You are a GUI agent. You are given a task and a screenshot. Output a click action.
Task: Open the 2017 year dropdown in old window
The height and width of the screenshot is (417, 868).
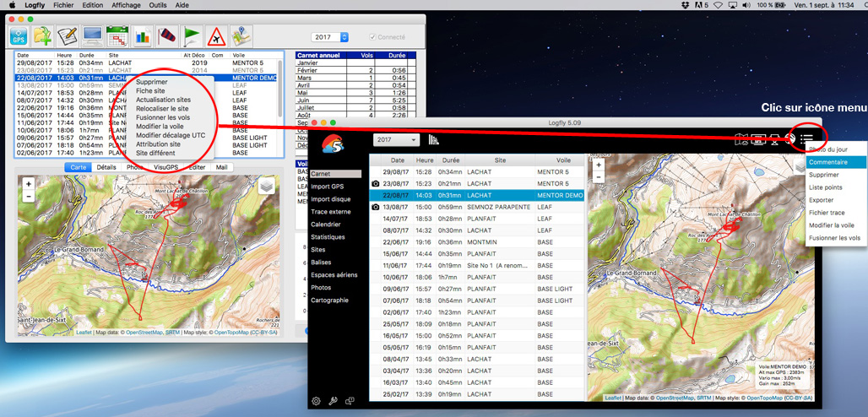pyautogui.click(x=330, y=37)
